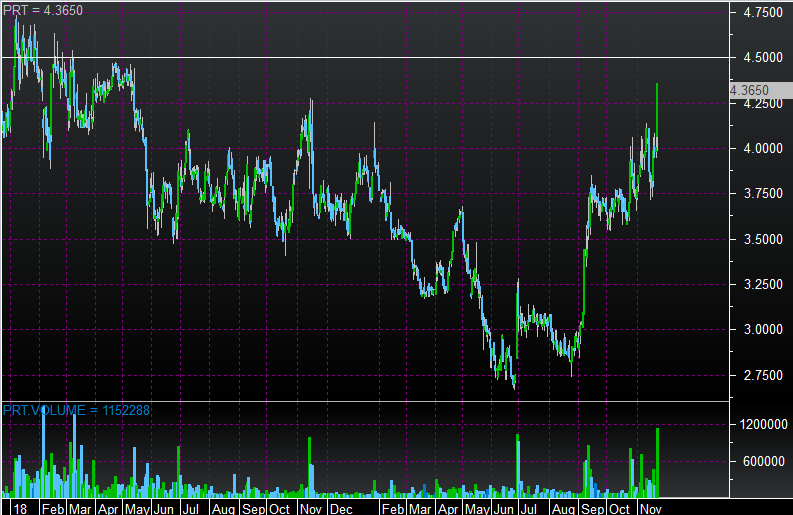Click the lowest price point near 2.70

[514, 385]
